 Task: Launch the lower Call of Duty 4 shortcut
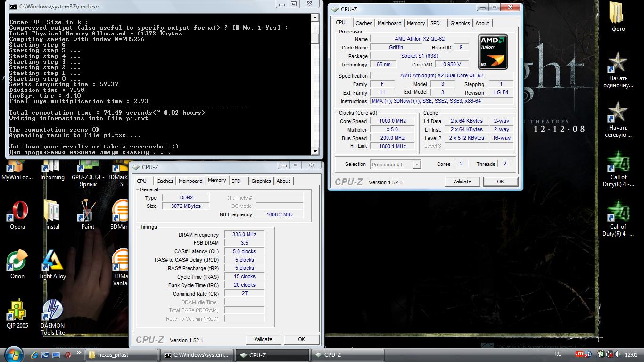point(618,218)
